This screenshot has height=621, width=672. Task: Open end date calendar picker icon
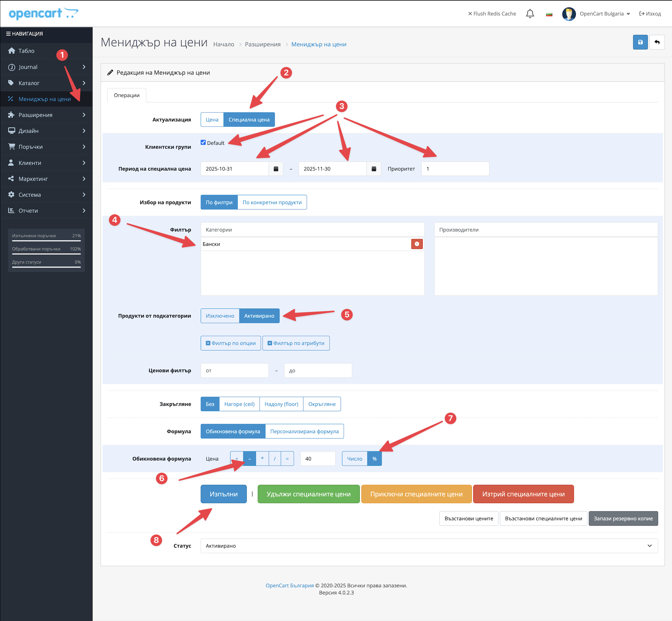coord(374,169)
